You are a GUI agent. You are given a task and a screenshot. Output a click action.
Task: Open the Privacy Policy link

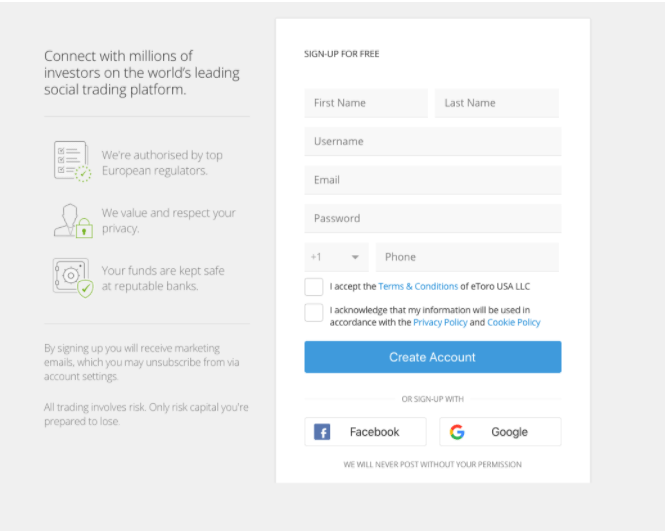point(440,323)
